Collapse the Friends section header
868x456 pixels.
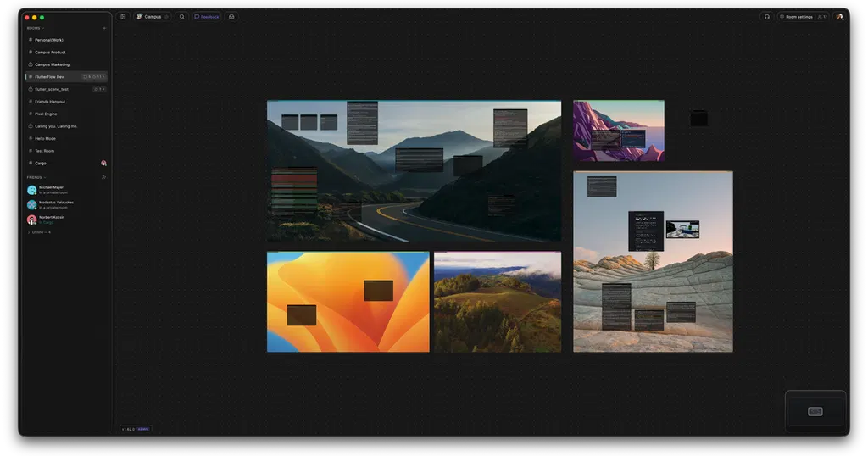pos(36,178)
